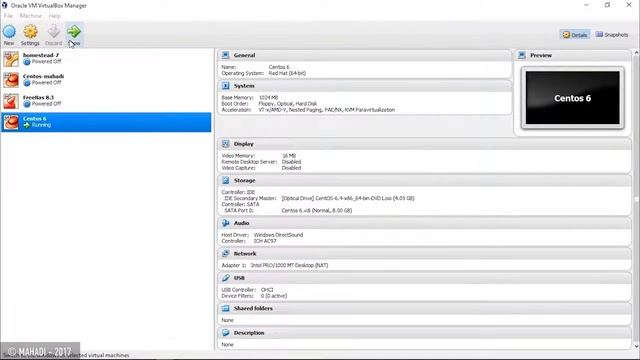The width and height of the screenshot is (640, 360).
Task: Select running Centos 6 list entry
Action: pos(106,122)
